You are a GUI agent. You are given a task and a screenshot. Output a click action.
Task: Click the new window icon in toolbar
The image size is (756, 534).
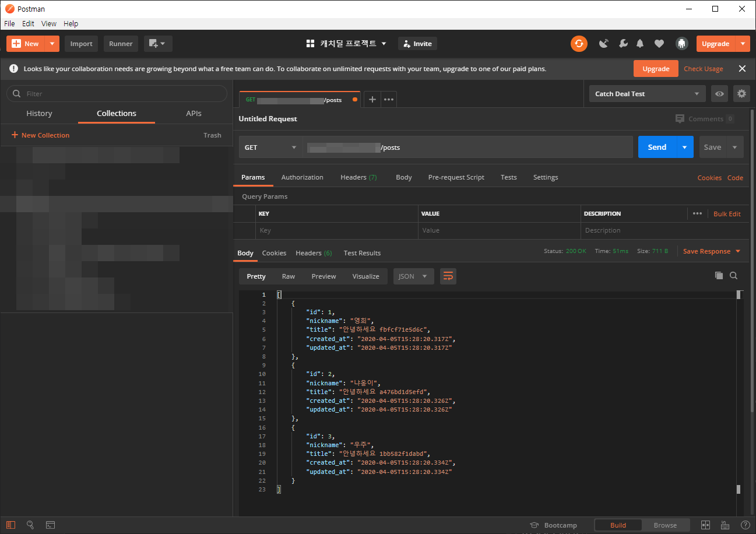point(158,44)
